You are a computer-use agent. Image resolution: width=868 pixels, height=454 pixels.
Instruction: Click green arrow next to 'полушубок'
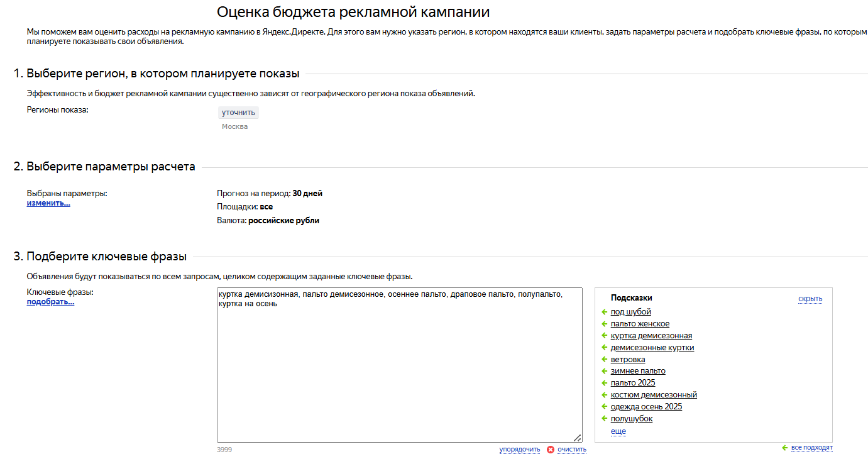coord(604,419)
